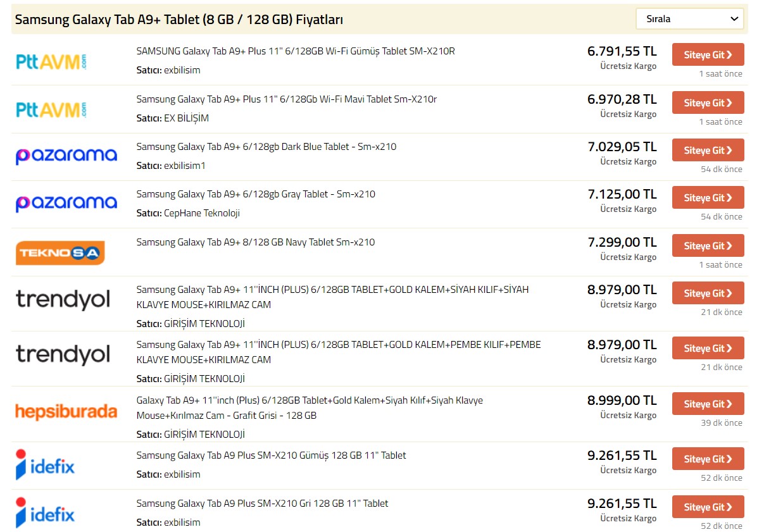Screen dimensions: 764x532
Task: Click the 6.970,28 TL price
Action: (x=622, y=99)
